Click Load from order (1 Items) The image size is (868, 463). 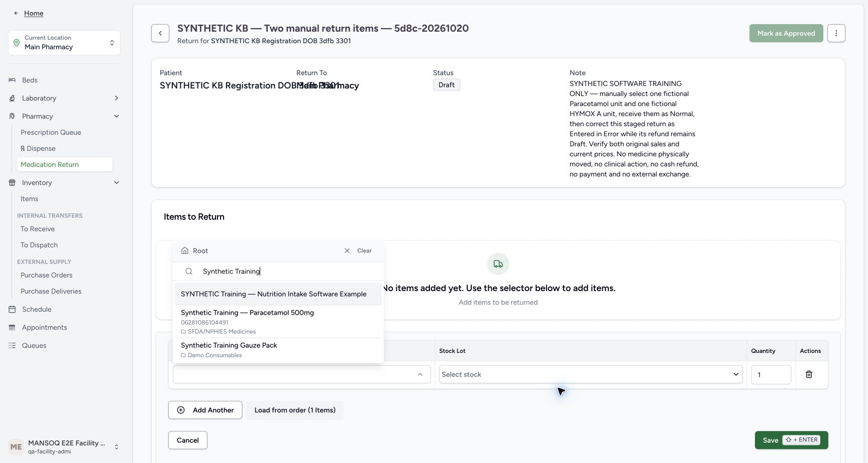pyautogui.click(x=295, y=410)
